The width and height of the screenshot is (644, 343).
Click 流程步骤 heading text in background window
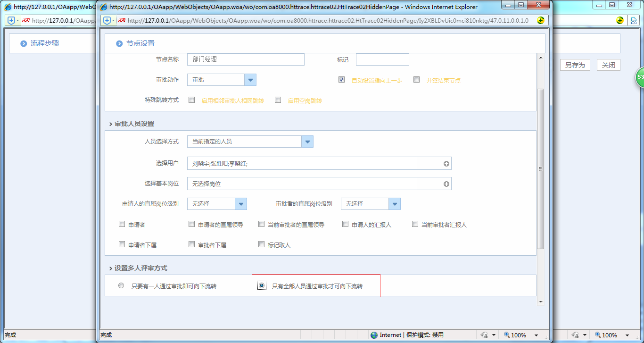(45, 43)
